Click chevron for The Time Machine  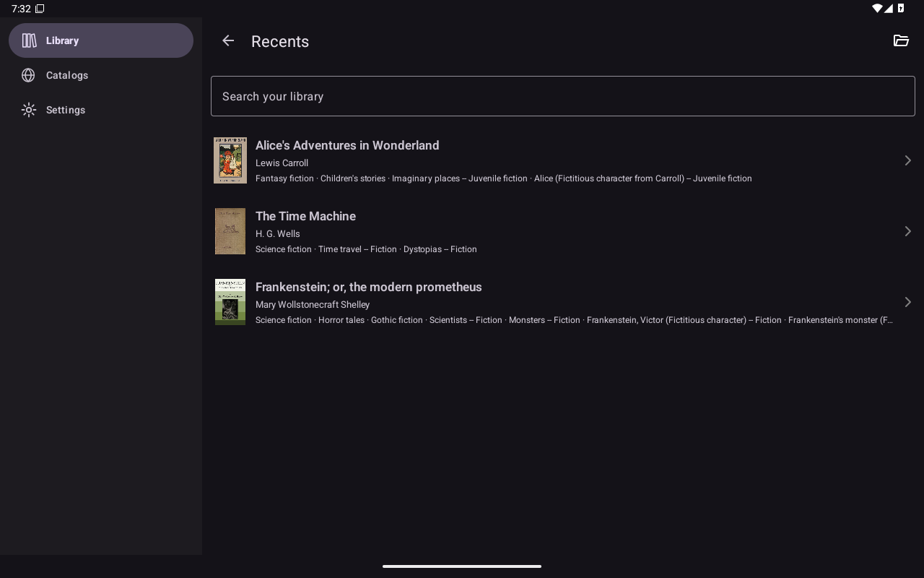(907, 231)
